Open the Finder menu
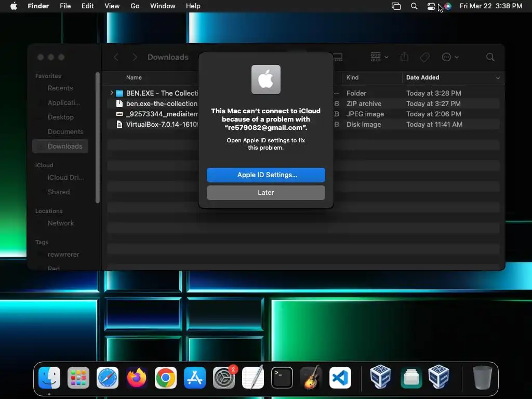 (38, 6)
